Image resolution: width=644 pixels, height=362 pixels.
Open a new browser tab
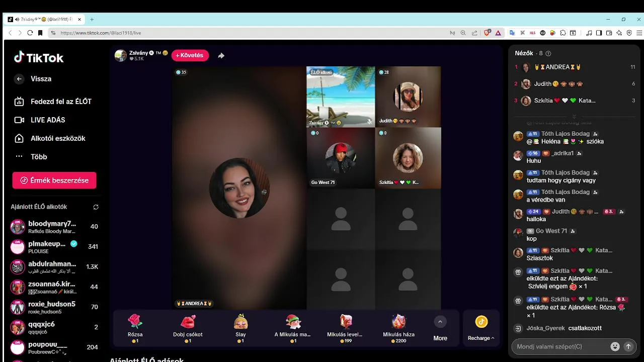pos(92,20)
